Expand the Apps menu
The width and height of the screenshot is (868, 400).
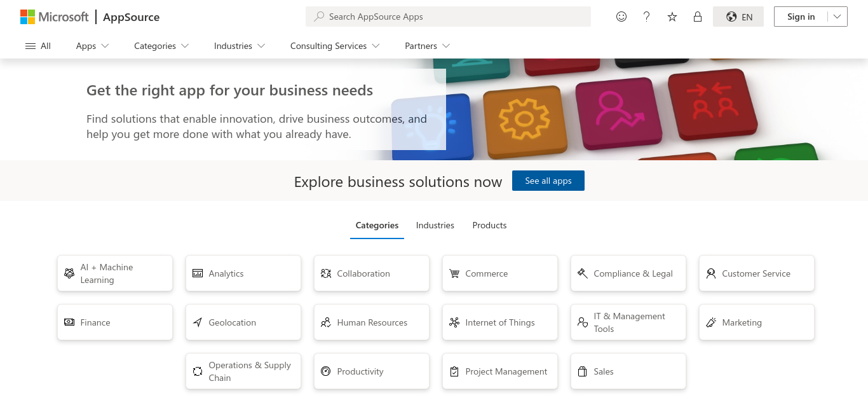92,46
